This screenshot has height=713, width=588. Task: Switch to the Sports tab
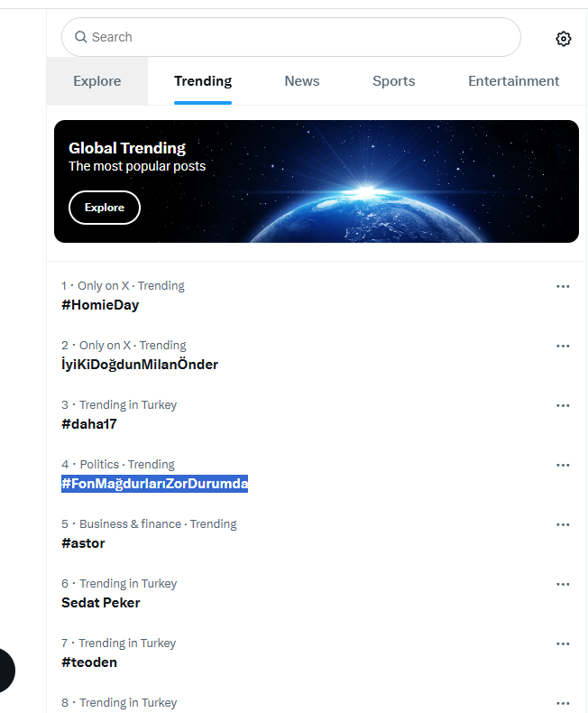coord(394,81)
